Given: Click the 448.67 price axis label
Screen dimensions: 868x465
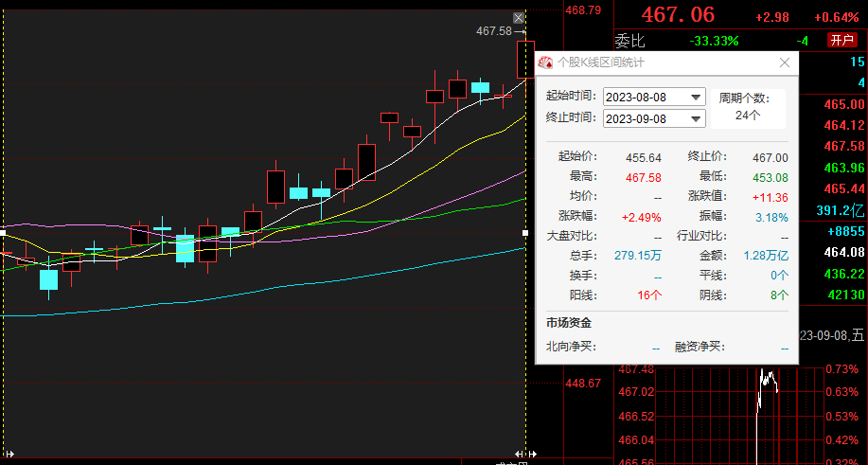Looking at the screenshot, I should coord(583,383).
